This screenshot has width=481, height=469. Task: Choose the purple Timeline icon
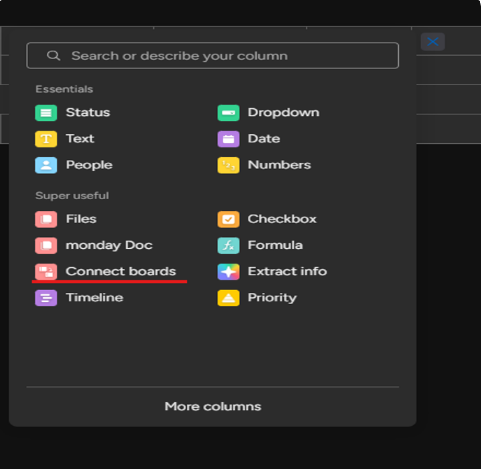pyautogui.click(x=46, y=298)
